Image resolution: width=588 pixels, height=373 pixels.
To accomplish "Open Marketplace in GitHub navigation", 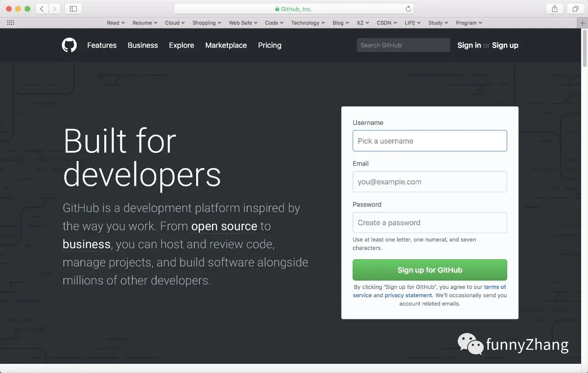I will click(x=226, y=45).
